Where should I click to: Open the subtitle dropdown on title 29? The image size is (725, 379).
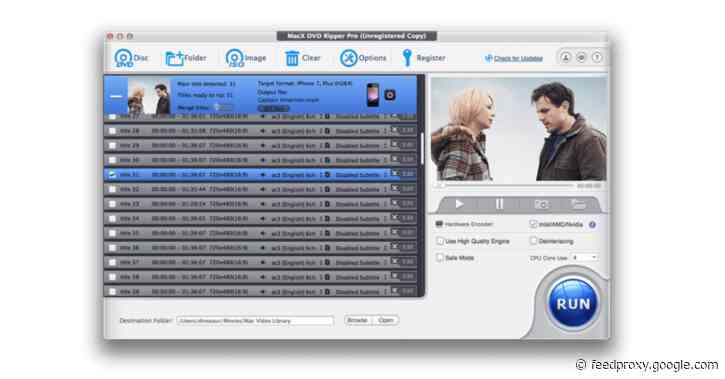point(361,146)
